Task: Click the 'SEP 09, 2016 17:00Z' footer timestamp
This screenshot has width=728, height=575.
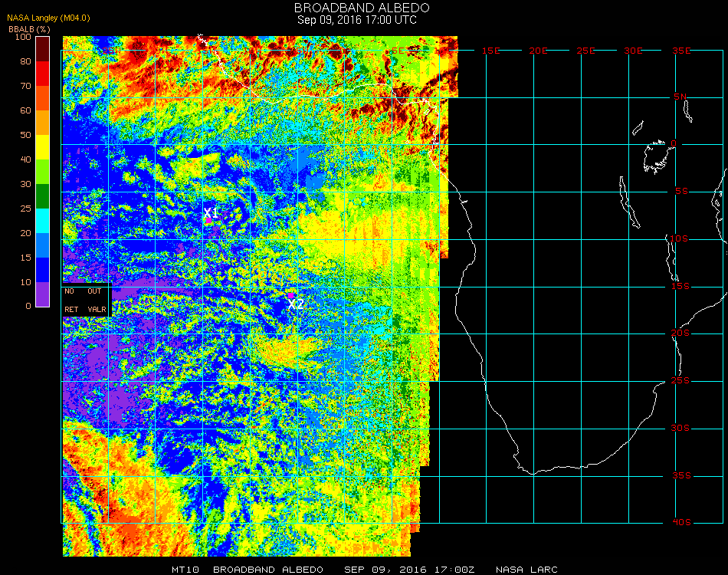Action: (409, 570)
